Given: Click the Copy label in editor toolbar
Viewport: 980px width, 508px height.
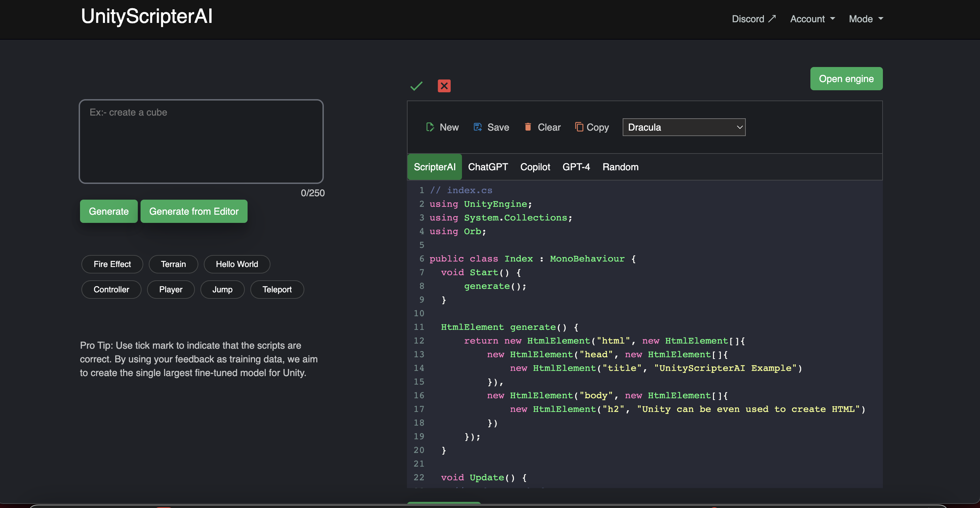Looking at the screenshot, I should [x=597, y=127].
